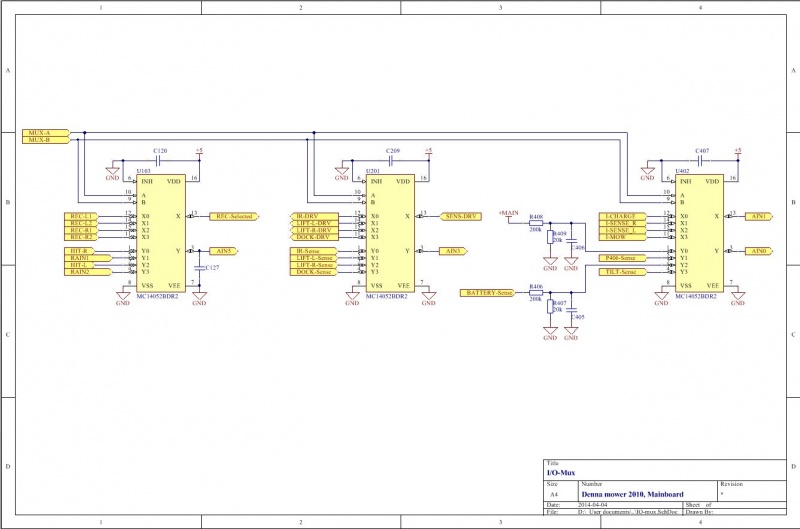Select the Denna mower 2010 number field
Image resolution: width=800 pixels, height=529 pixels.
(x=632, y=494)
